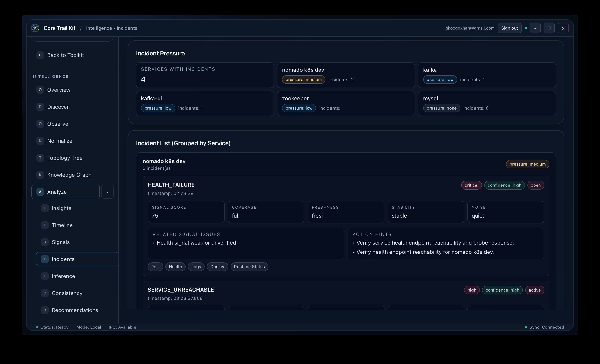Click the Freshness value fresh
The height and width of the screenshot is (364, 600).
[318, 216]
